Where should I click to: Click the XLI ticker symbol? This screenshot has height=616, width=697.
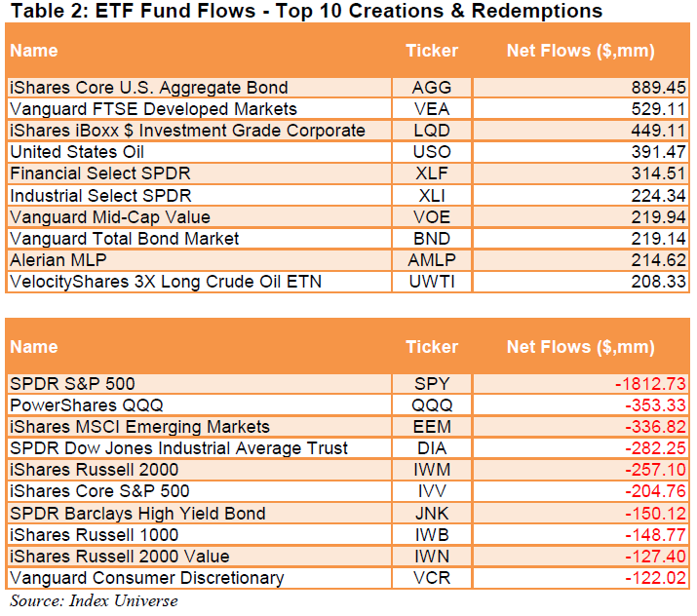pyautogui.click(x=432, y=195)
